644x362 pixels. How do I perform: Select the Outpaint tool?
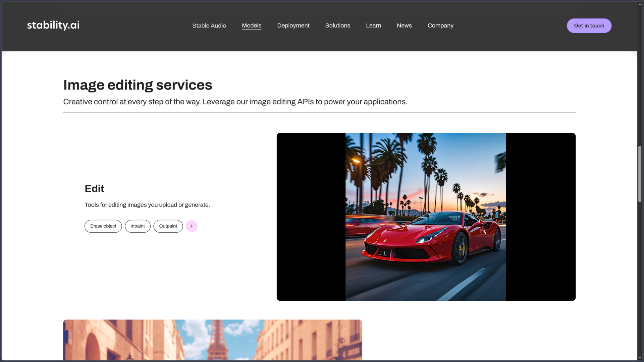point(168,226)
